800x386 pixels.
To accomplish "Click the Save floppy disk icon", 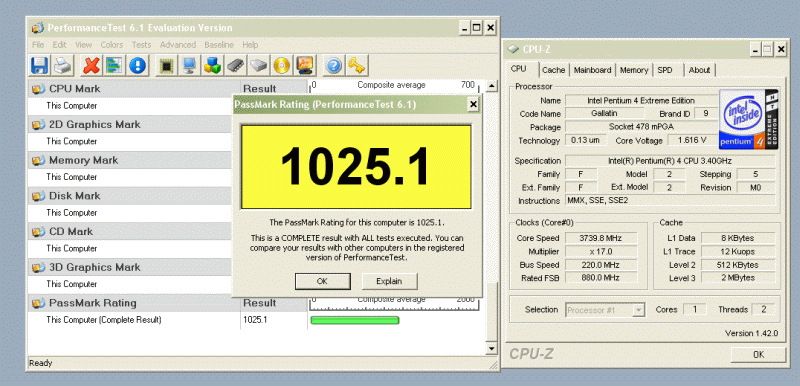I will (40, 66).
